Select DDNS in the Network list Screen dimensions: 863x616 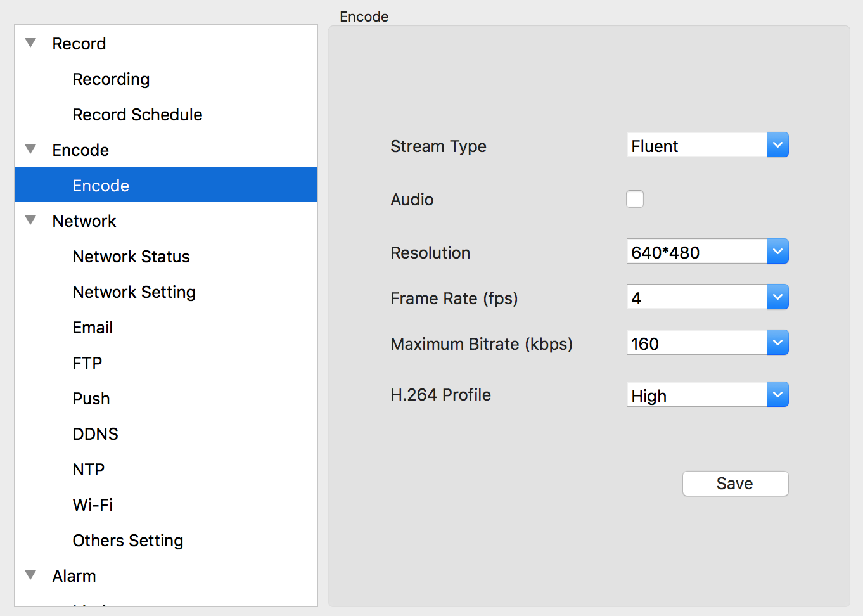pyautogui.click(x=95, y=434)
